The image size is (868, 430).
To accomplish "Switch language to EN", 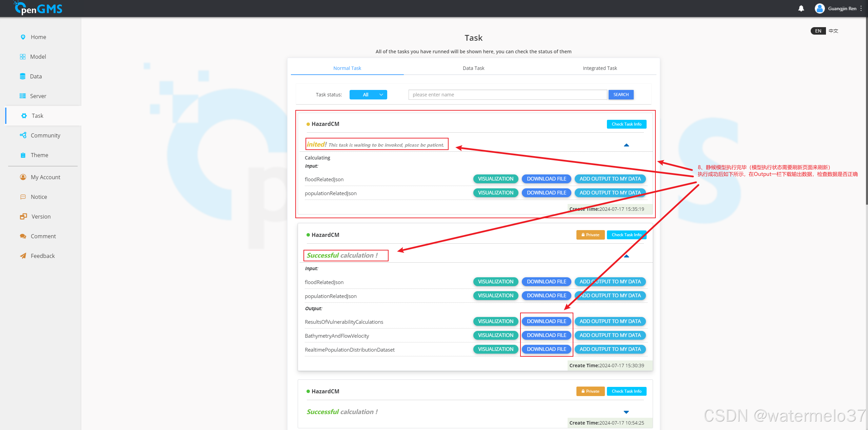I will (818, 31).
